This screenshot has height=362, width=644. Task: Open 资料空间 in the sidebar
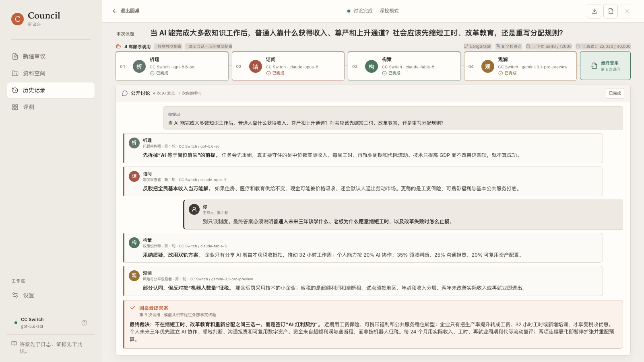(x=51, y=73)
